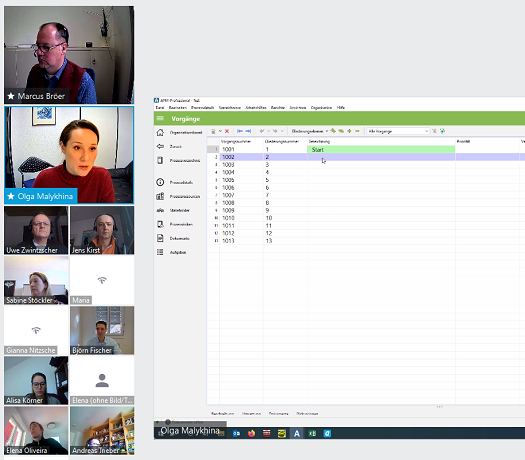
Task: Open Excel from the taskbar
Action: point(312,434)
